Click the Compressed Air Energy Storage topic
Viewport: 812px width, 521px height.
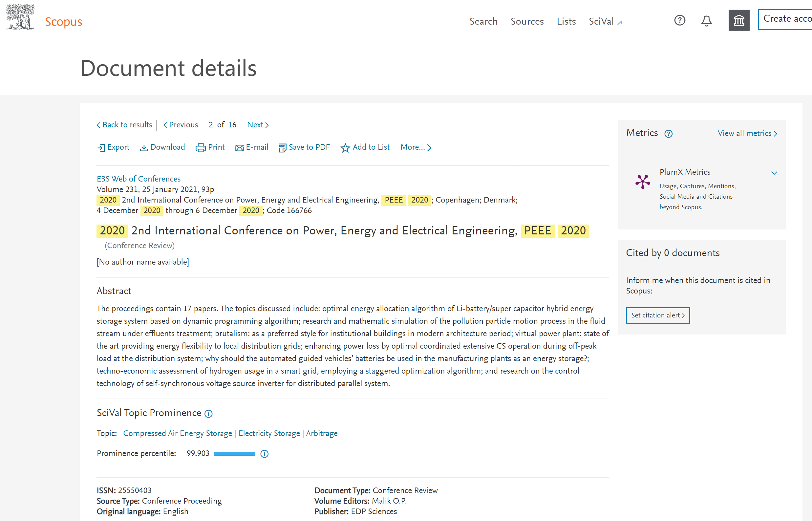(x=178, y=433)
